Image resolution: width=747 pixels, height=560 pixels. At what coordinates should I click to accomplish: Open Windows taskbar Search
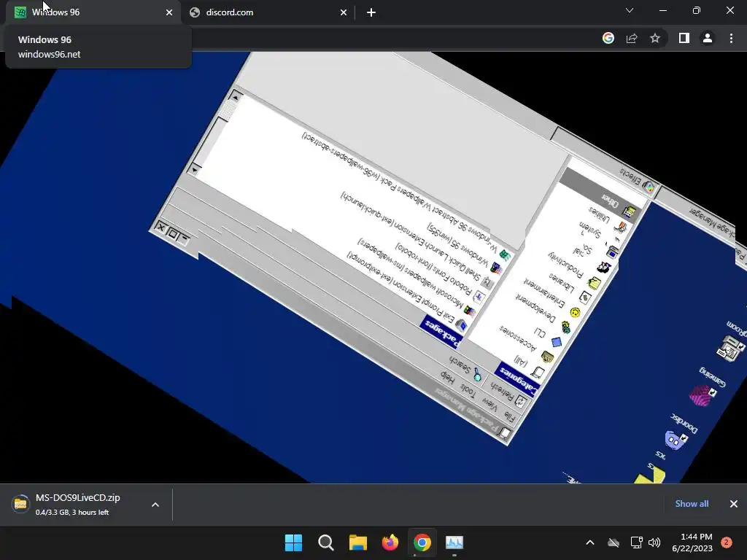pyautogui.click(x=326, y=542)
